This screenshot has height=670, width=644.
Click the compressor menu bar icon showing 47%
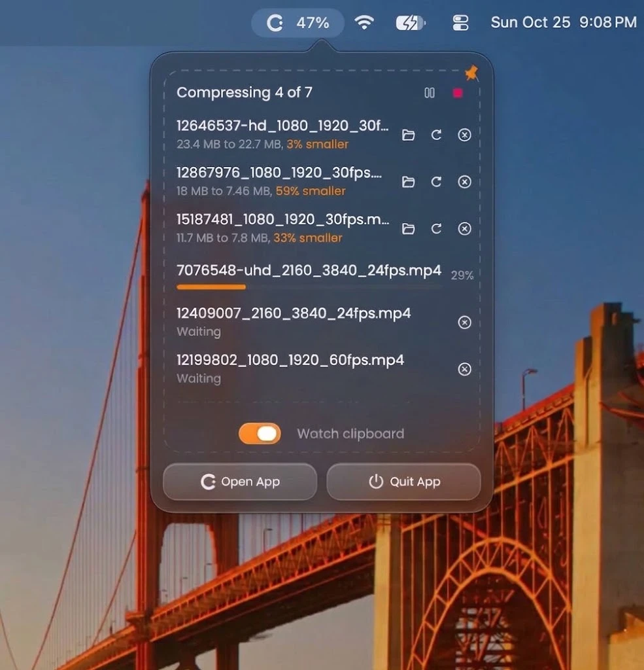pyautogui.click(x=297, y=23)
